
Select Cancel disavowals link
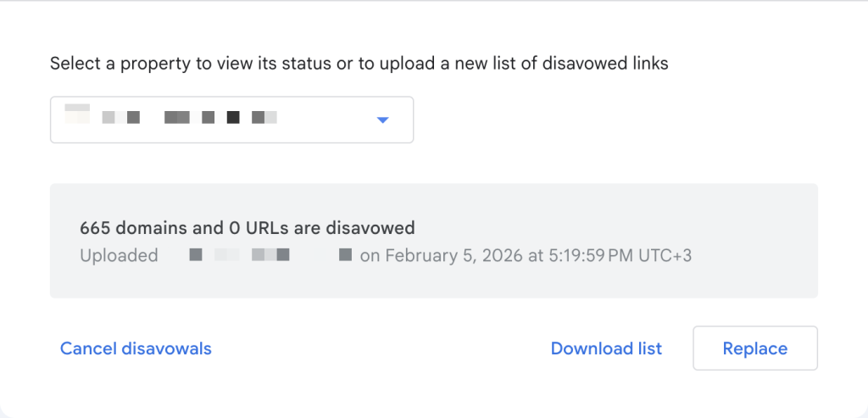pyautogui.click(x=136, y=348)
